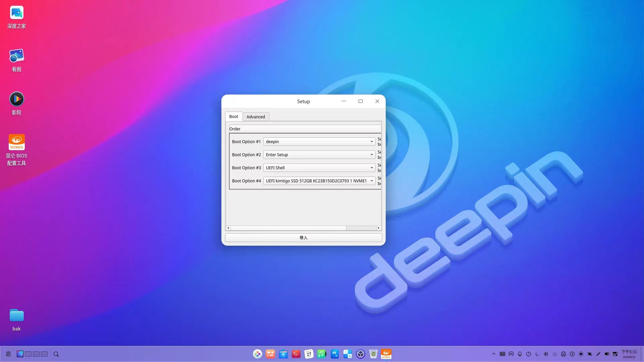
Task: Open the blue text editor dock icon
Action: pos(335,354)
